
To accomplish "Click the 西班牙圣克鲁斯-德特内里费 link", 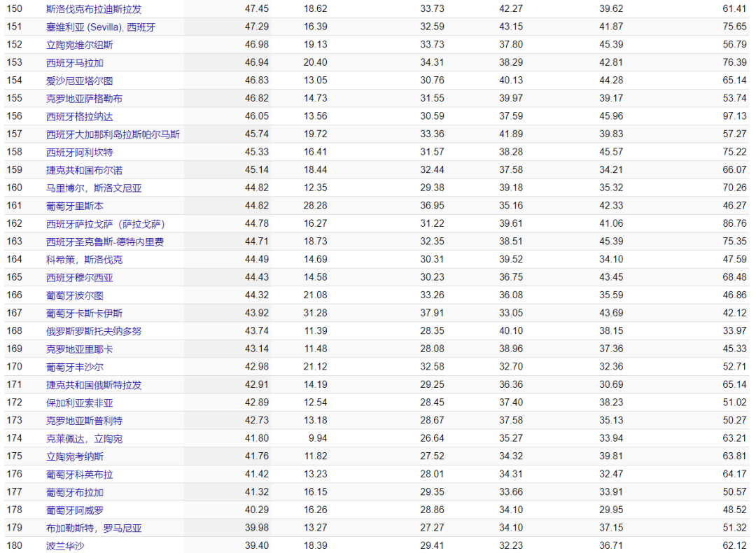I will point(105,241).
